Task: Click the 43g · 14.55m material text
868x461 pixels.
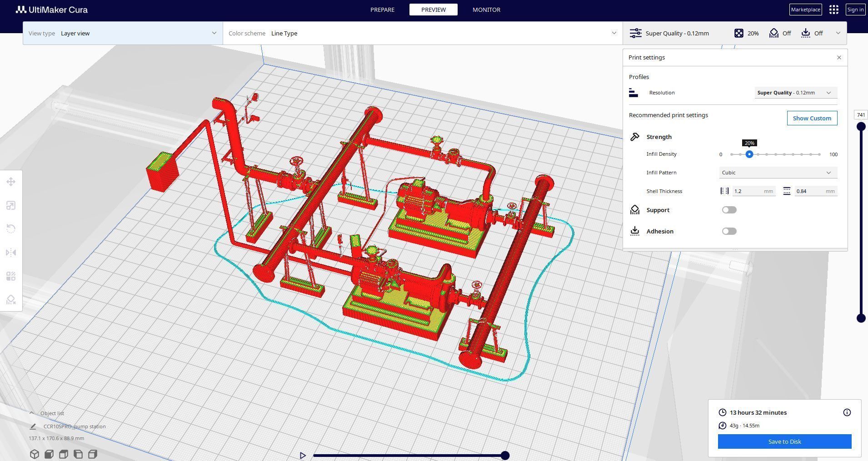Action: click(744, 426)
